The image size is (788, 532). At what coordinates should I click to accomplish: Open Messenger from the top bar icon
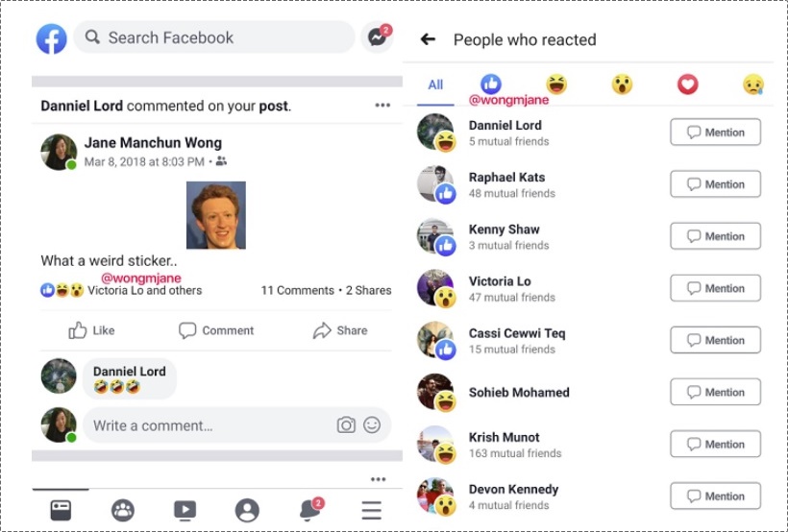[378, 36]
